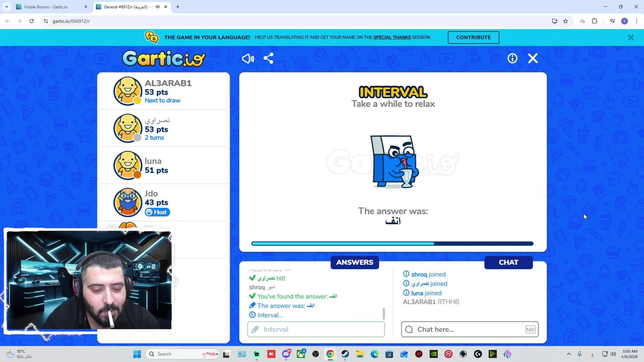Open the Chrome profile avatar
The width and height of the screenshot is (644, 362).
click(624, 21)
